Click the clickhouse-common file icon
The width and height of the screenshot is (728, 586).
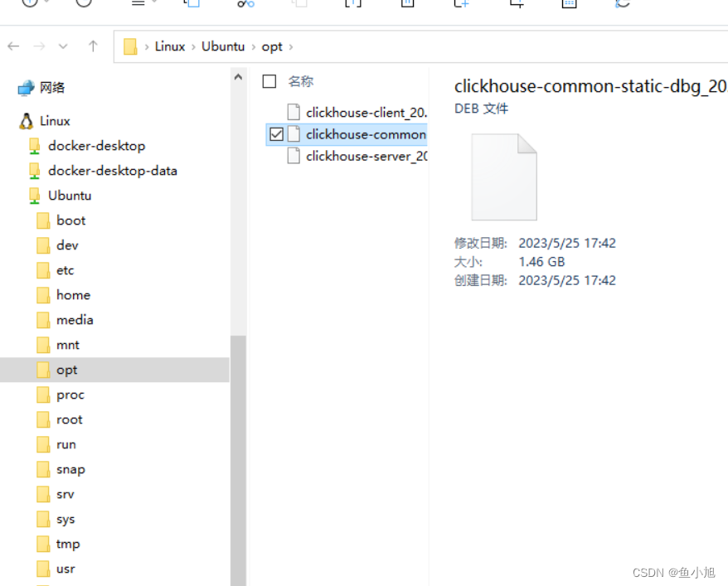294,134
